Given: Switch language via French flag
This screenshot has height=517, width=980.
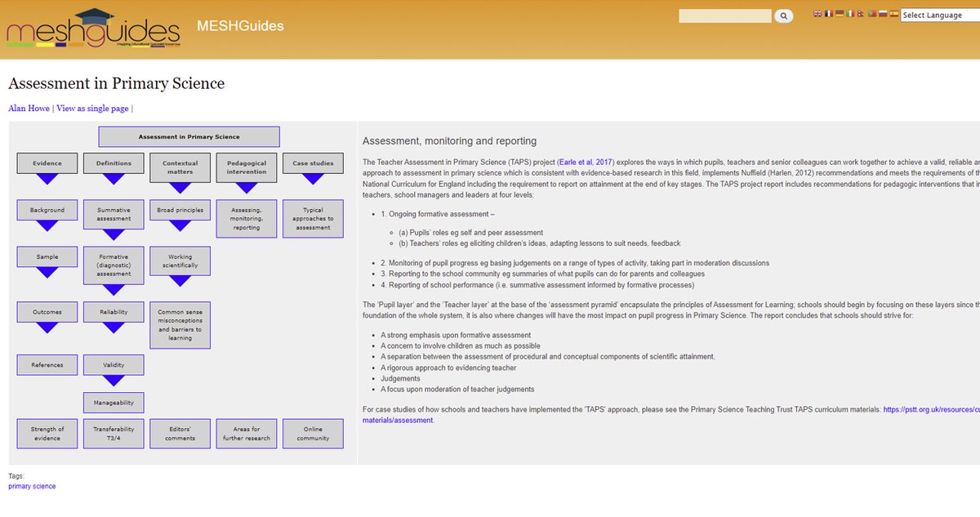Looking at the screenshot, I should 828,14.
